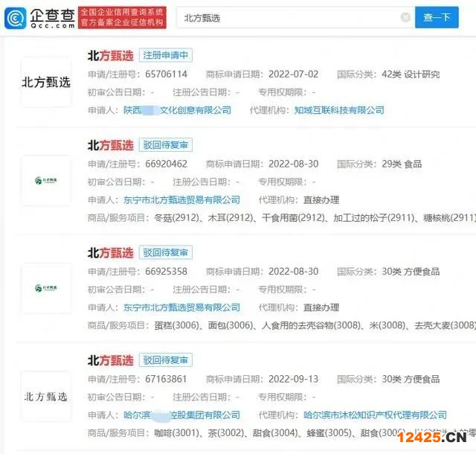Click the 查一下 search button

pos(437,17)
